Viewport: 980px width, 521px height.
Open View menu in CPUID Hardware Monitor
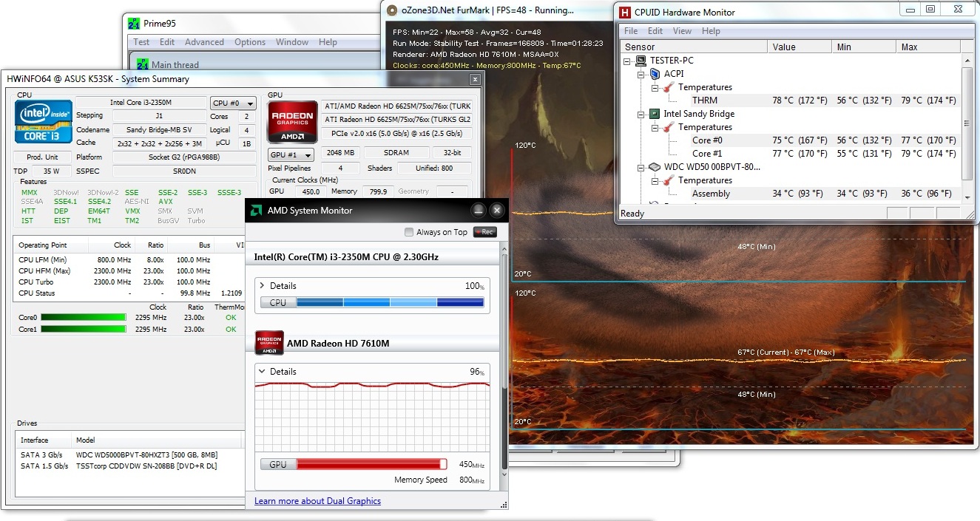tap(683, 31)
